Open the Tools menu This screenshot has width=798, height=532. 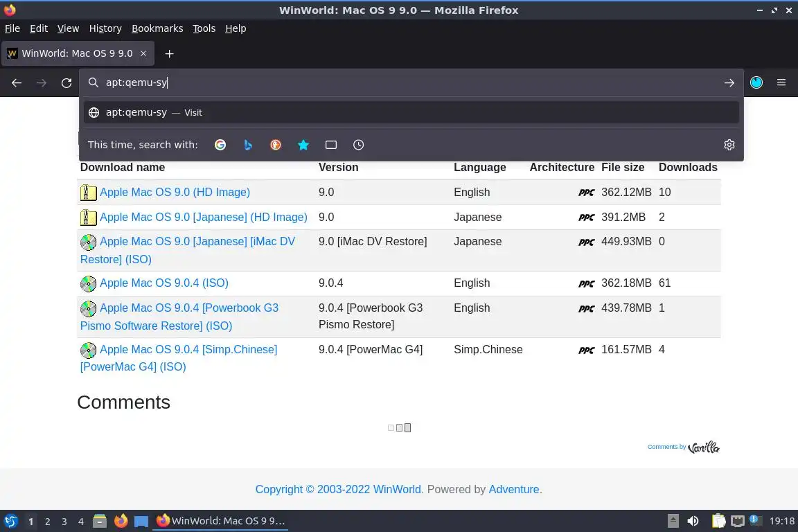coord(204,28)
